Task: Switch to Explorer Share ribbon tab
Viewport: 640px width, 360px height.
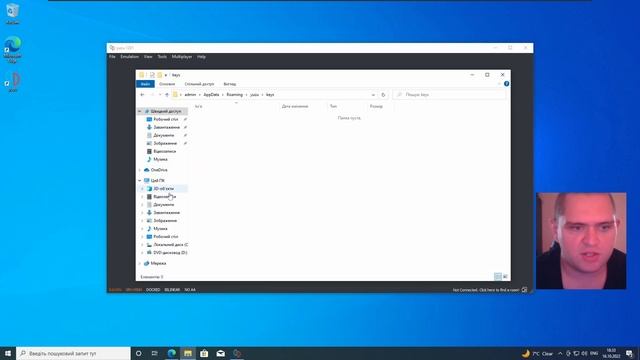Action: tap(199, 84)
